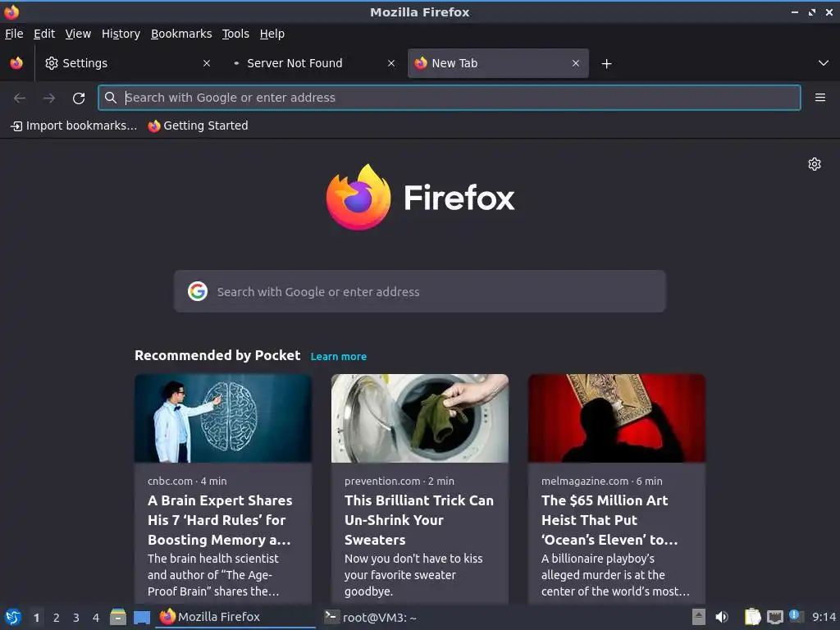Click 'Now you don't have to kiss' description
The width and height of the screenshot is (840, 630).
pos(413,575)
